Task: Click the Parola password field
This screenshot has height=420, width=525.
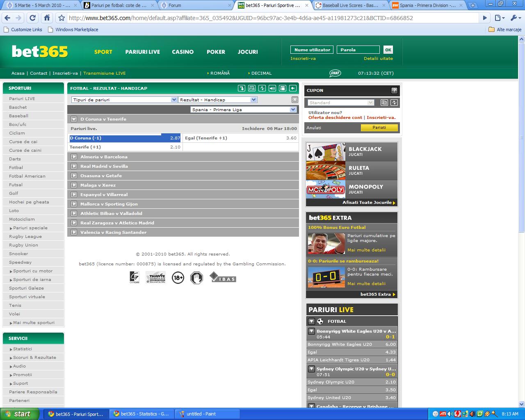Action: coord(358,50)
